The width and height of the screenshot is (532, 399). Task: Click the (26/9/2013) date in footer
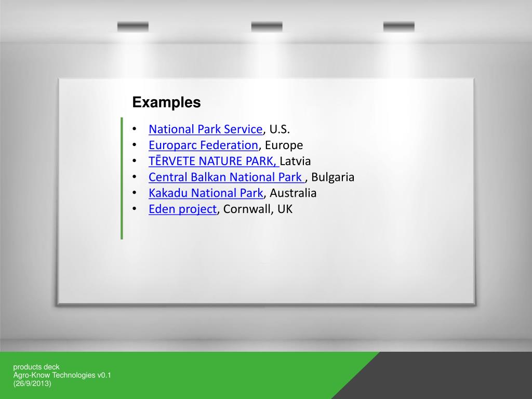32,383
